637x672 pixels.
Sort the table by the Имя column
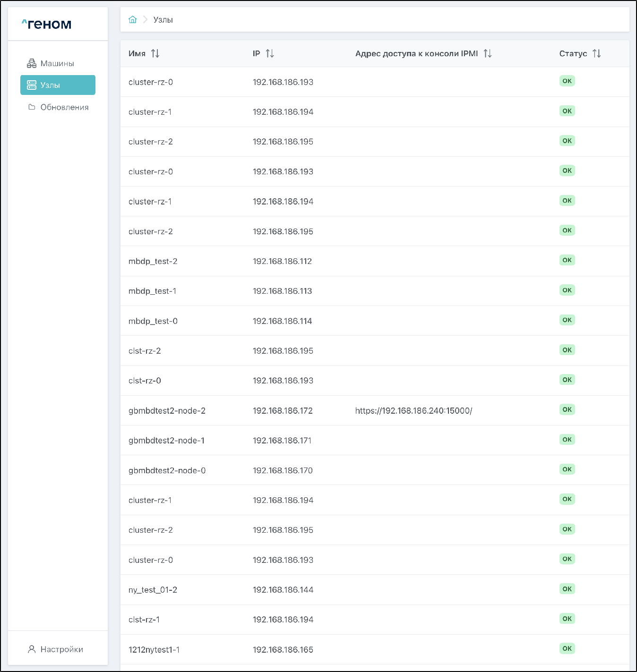coord(155,53)
